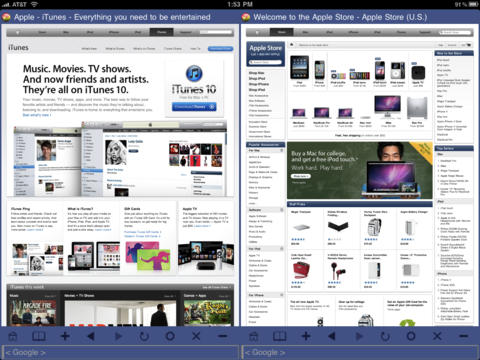Tap the plus icon in the left pane toolbar
Viewport: 480px width, 360px height.
[x=65, y=336]
